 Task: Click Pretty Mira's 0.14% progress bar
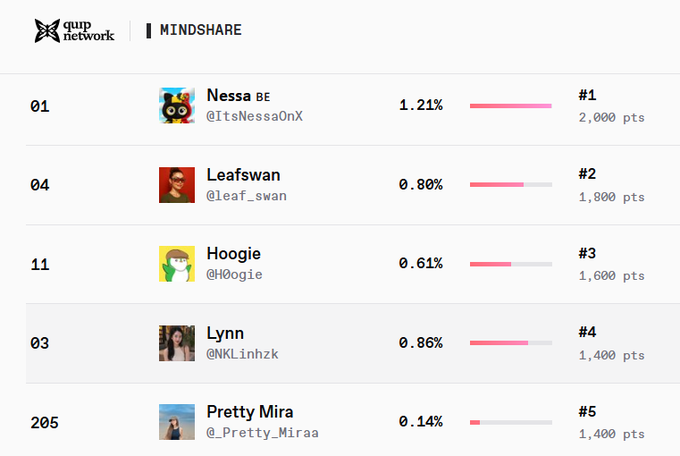(x=511, y=422)
